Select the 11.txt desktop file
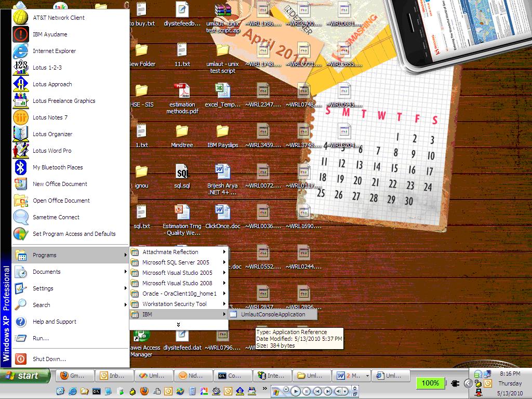This screenshot has height=399, width=532. point(182,55)
